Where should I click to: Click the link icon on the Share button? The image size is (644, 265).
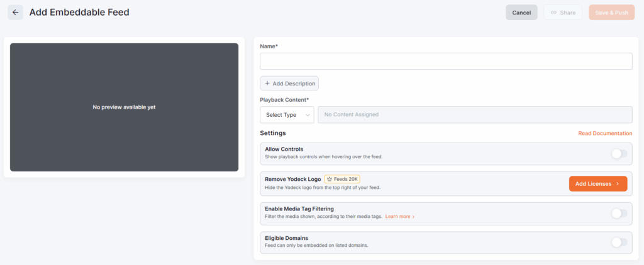(x=555, y=13)
